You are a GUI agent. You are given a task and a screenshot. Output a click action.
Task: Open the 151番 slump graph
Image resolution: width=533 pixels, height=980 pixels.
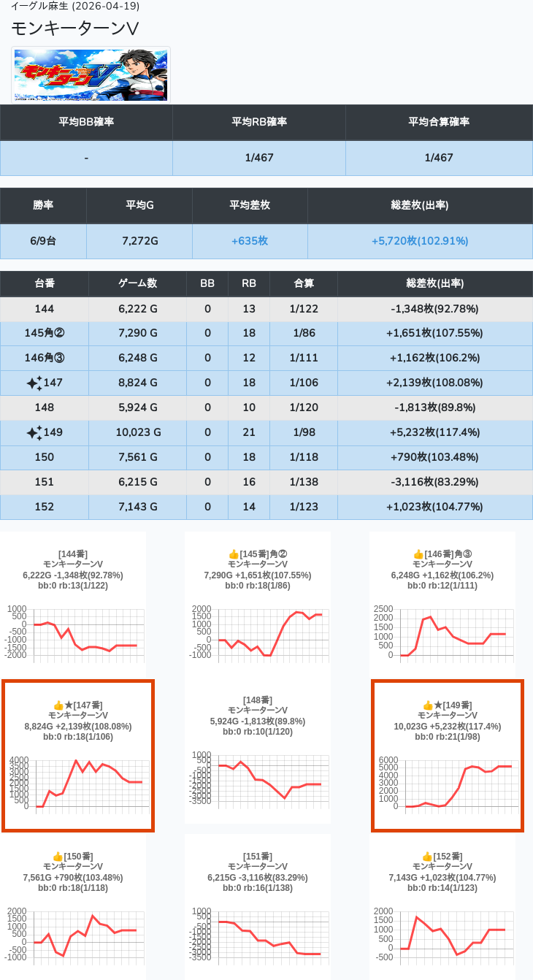tap(257, 936)
